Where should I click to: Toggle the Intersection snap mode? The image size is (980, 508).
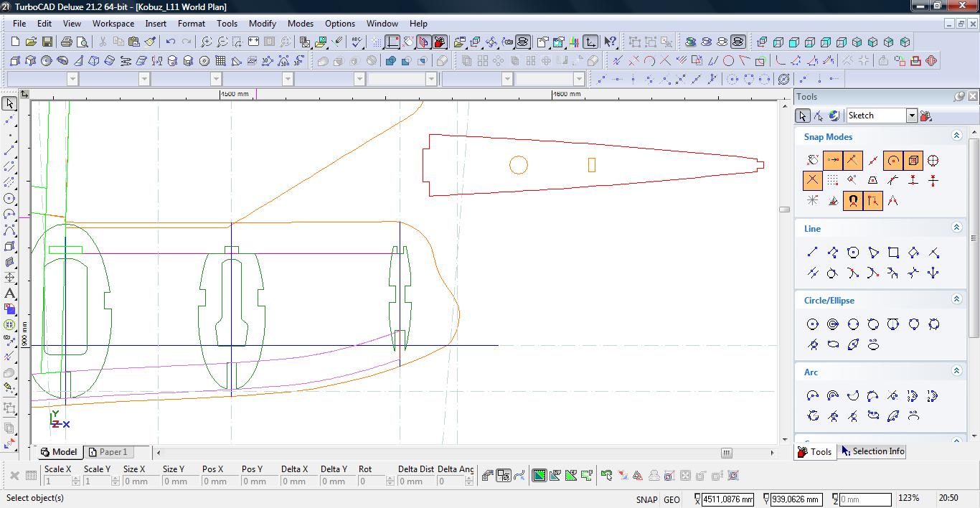tap(813, 181)
